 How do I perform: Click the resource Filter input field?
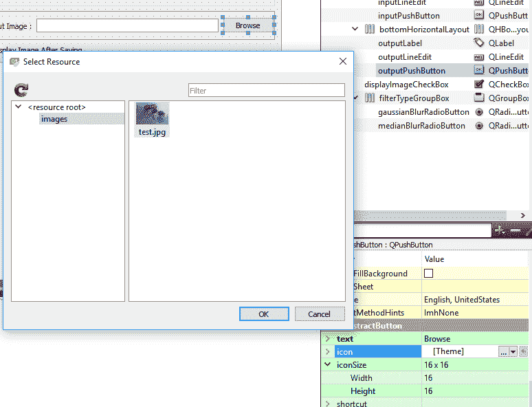point(267,90)
